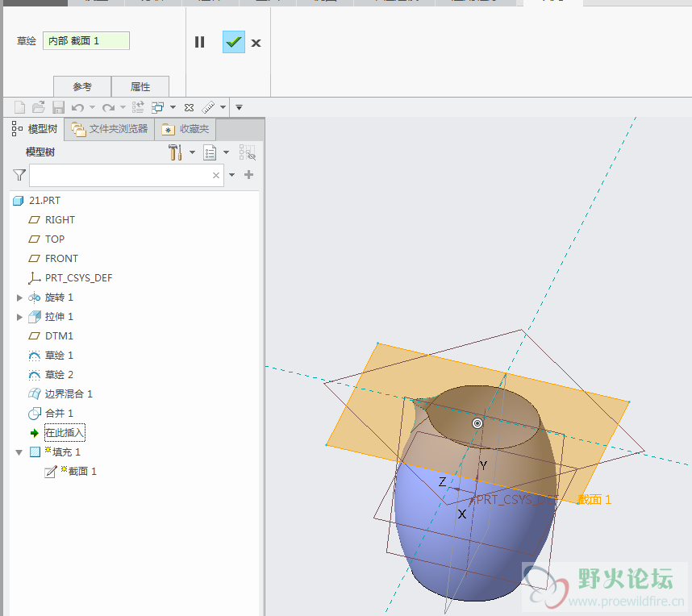Image resolution: width=692 pixels, height=616 pixels.
Task: Open the Customize Quick Access Toolbar dropdown
Action: (x=240, y=107)
